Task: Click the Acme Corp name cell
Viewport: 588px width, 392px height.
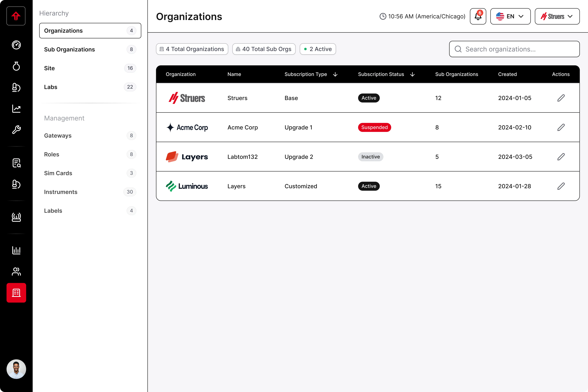Action: 243,128
